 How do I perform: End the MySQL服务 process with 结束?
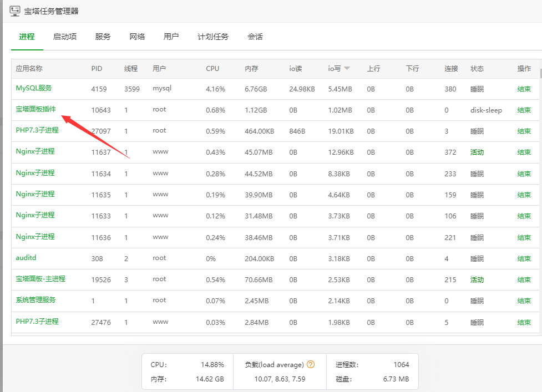524,89
